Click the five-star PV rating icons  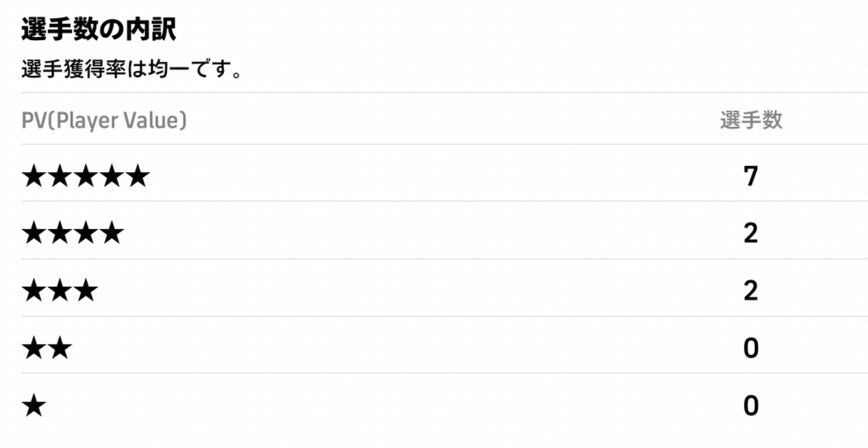click(x=86, y=177)
